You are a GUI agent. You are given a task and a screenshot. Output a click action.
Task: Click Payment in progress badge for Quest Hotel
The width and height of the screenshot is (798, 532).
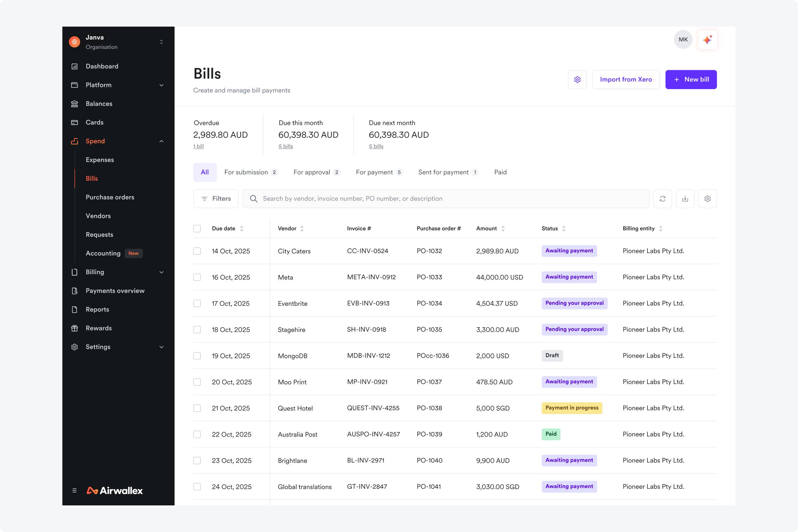pos(572,408)
